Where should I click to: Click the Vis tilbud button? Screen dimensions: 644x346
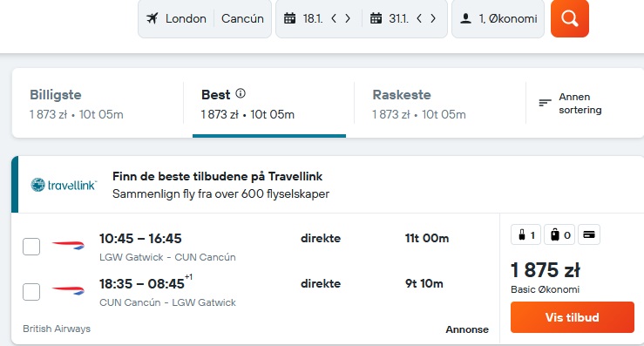coord(573,317)
